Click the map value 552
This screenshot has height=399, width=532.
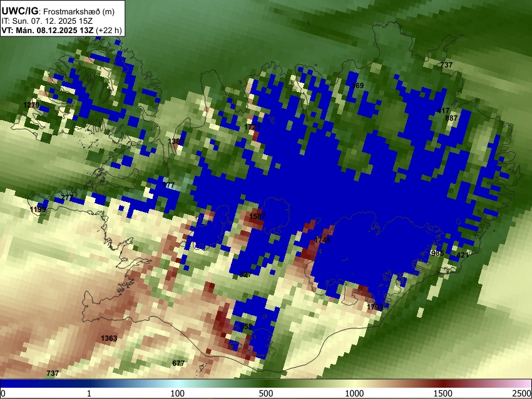pyautogui.click(x=246, y=326)
